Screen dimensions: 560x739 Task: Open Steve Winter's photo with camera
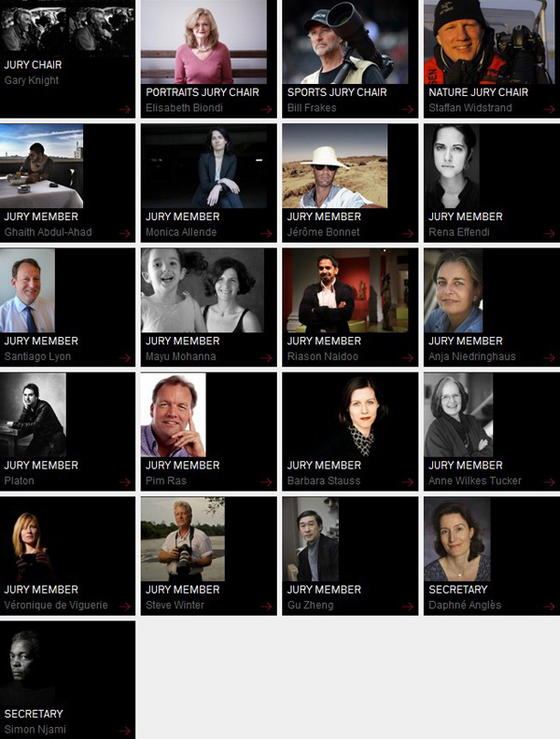click(183, 539)
